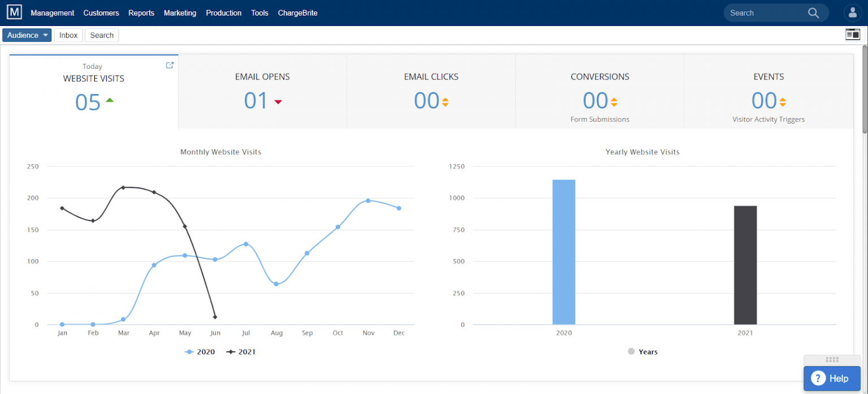The width and height of the screenshot is (868, 394).
Task: Toggle the 2020 series in monthly chart legend
Action: (201, 352)
